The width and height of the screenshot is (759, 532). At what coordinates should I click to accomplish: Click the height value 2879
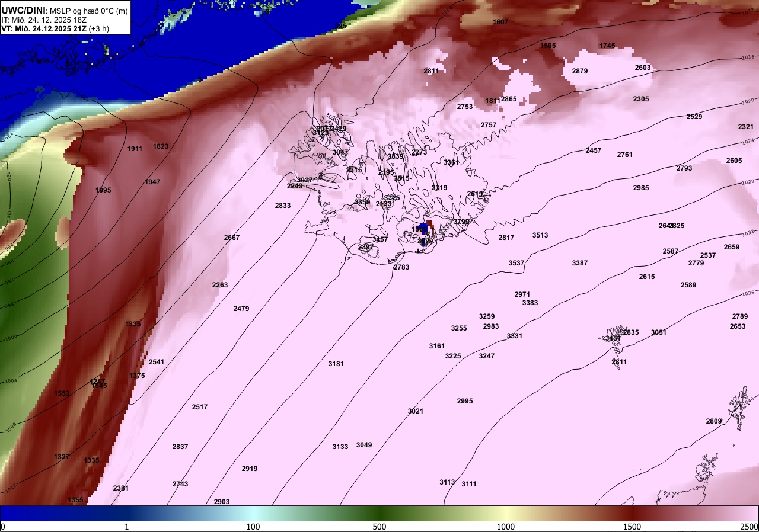579,71
